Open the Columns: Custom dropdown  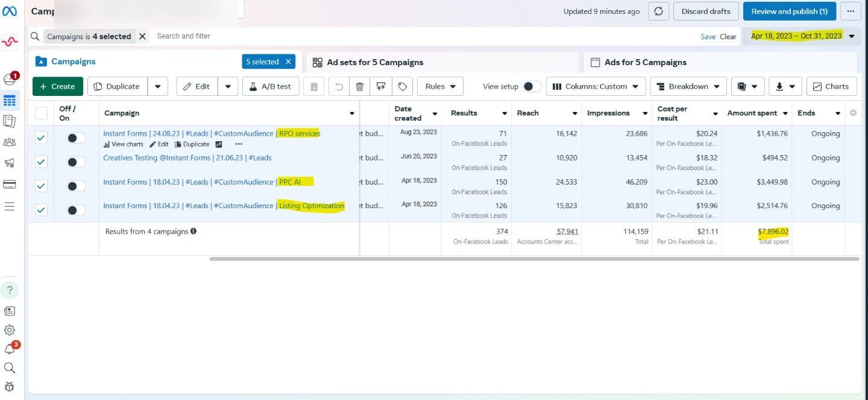click(x=596, y=86)
